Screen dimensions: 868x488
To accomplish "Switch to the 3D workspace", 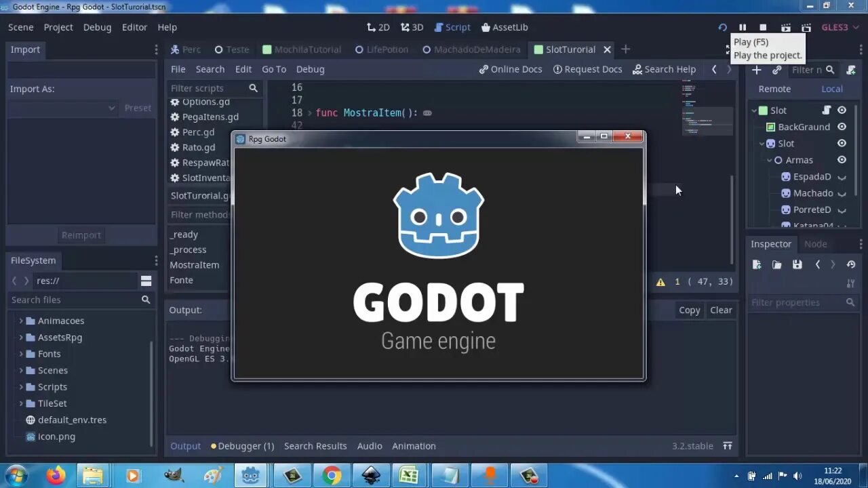I will pos(412,27).
